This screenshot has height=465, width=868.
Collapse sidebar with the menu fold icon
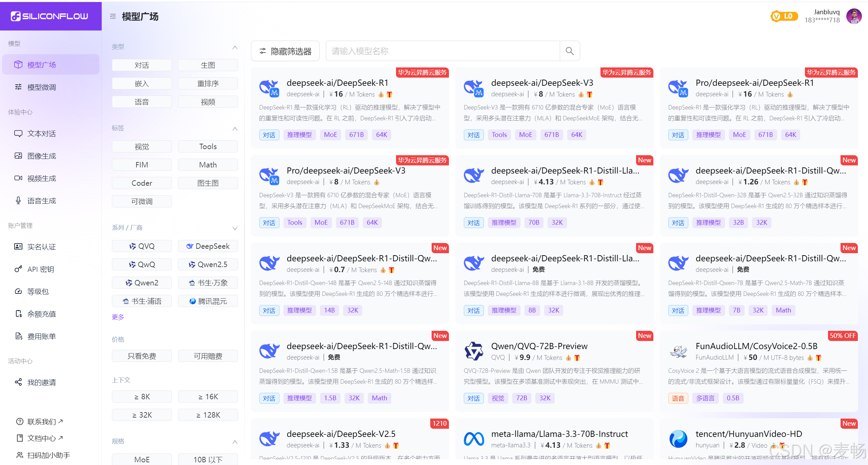click(113, 16)
